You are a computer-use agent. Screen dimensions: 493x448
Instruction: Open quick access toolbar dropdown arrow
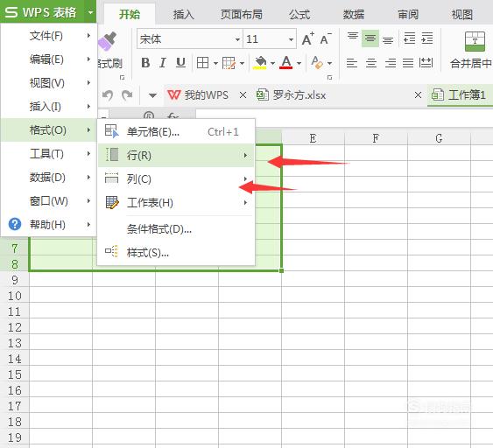152,95
